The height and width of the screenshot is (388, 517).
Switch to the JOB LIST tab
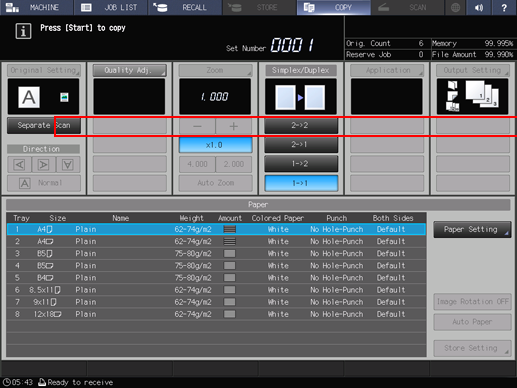tap(111, 7)
